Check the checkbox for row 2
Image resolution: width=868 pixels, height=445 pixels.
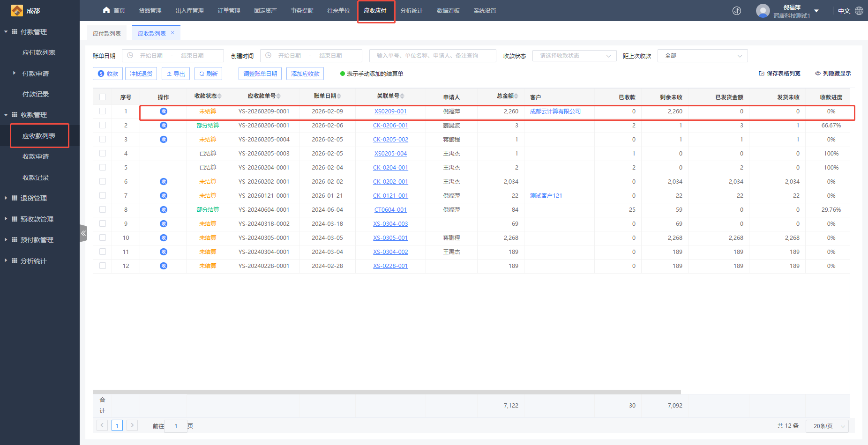click(x=103, y=125)
